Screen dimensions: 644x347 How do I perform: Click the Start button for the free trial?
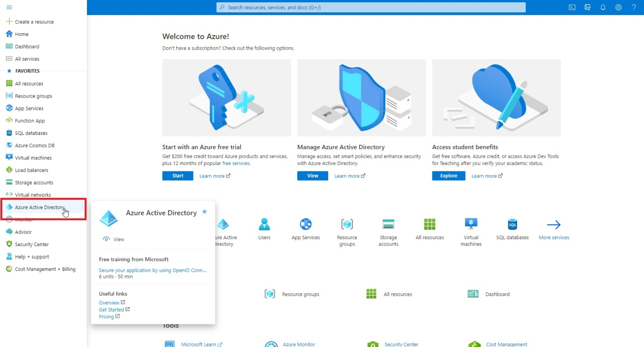(x=178, y=176)
